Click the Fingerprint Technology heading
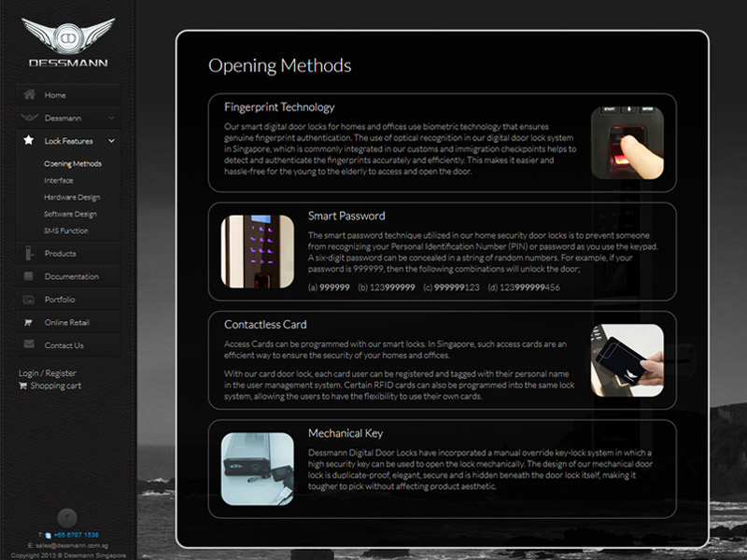The height and width of the screenshot is (560, 747). coord(279,107)
